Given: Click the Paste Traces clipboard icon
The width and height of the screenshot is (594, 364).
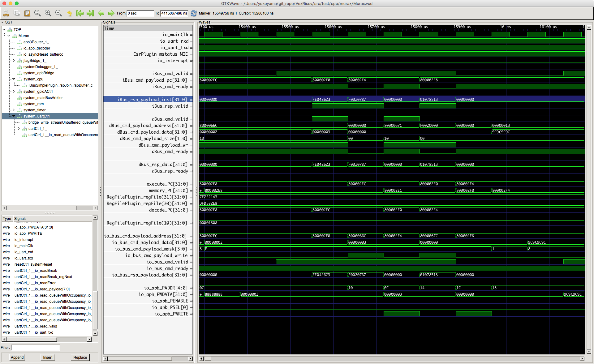Looking at the screenshot, I should (27, 13).
